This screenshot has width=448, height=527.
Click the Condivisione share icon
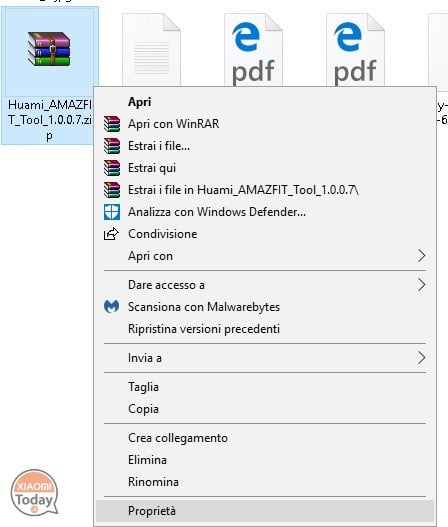click(111, 234)
